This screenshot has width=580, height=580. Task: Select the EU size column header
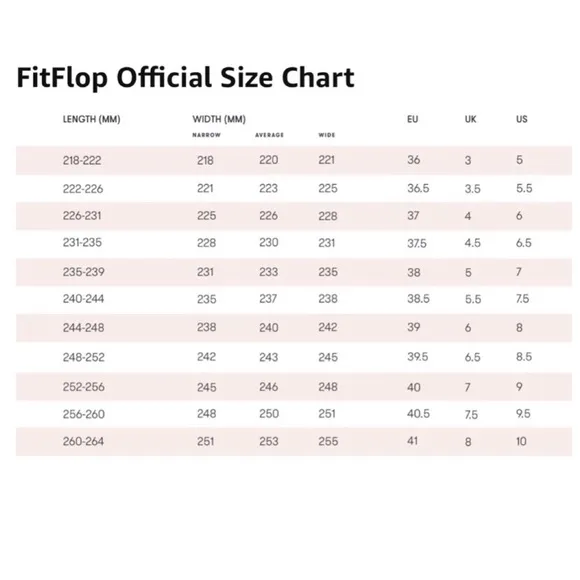[x=412, y=119]
